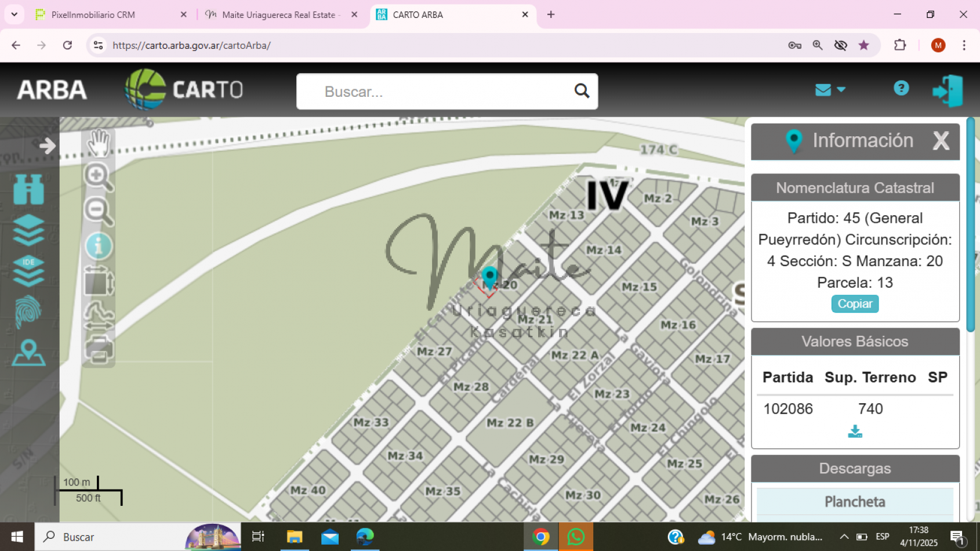Click the download icon under Valores Básicos
The image size is (980, 551).
[855, 431]
